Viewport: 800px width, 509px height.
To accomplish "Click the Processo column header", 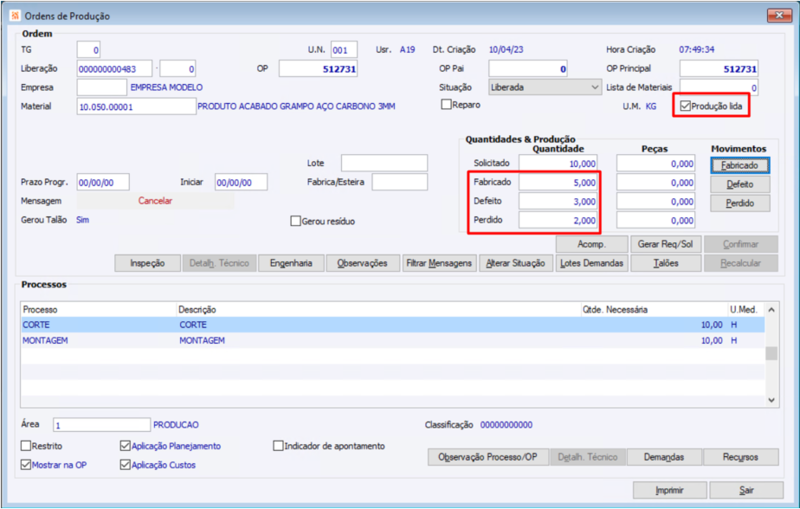I will pyautogui.click(x=98, y=310).
